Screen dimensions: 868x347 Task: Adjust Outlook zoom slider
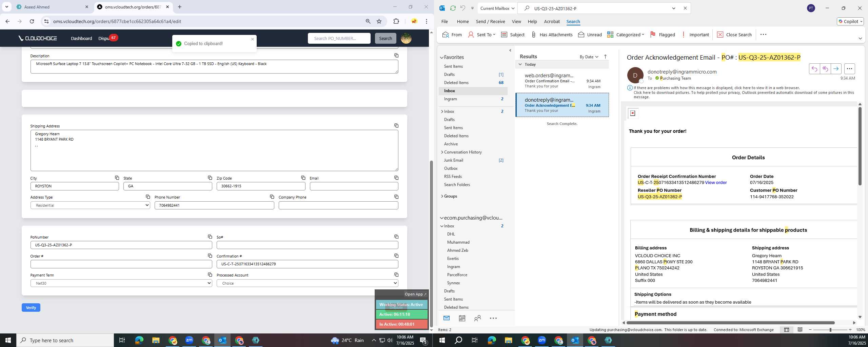pos(830,330)
